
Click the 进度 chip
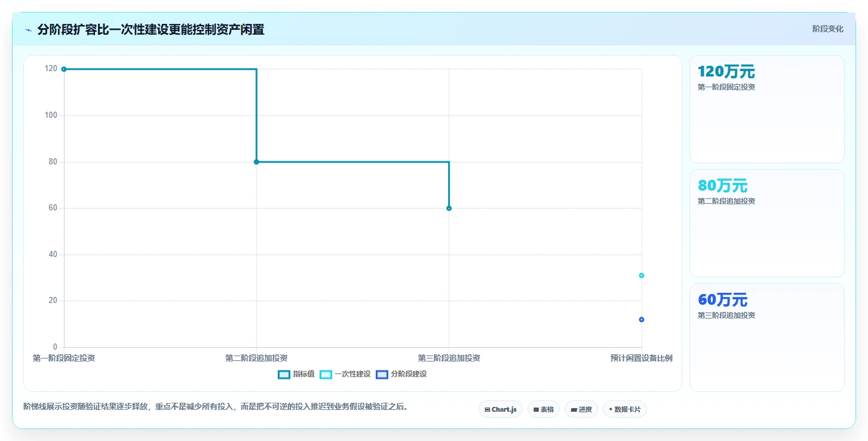[581, 409]
